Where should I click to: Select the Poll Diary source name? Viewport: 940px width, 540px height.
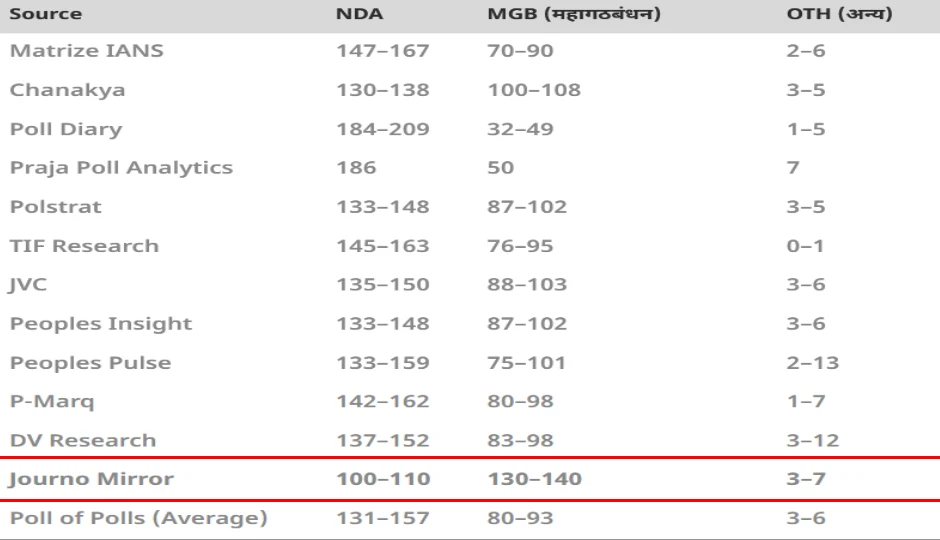point(66,129)
